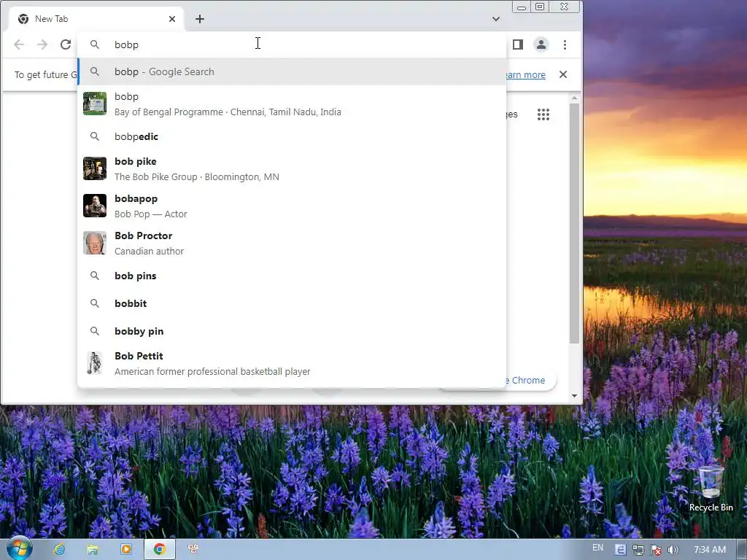
Task: Select the bobpedic suggestion
Action: (292, 136)
